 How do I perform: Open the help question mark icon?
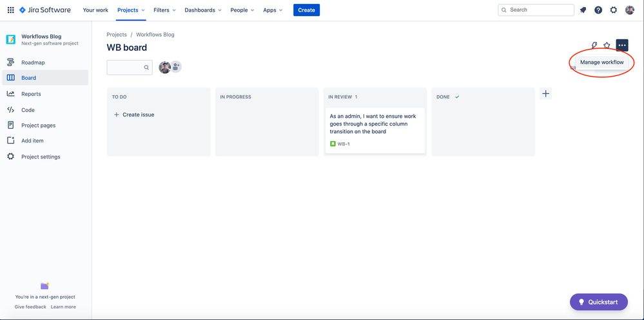(598, 10)
